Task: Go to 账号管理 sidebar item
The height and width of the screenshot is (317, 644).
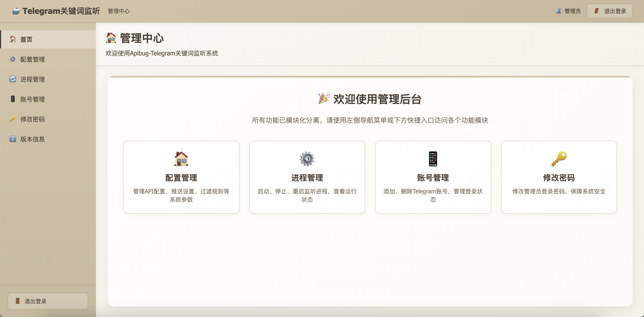Action: (x=32, y=99)
